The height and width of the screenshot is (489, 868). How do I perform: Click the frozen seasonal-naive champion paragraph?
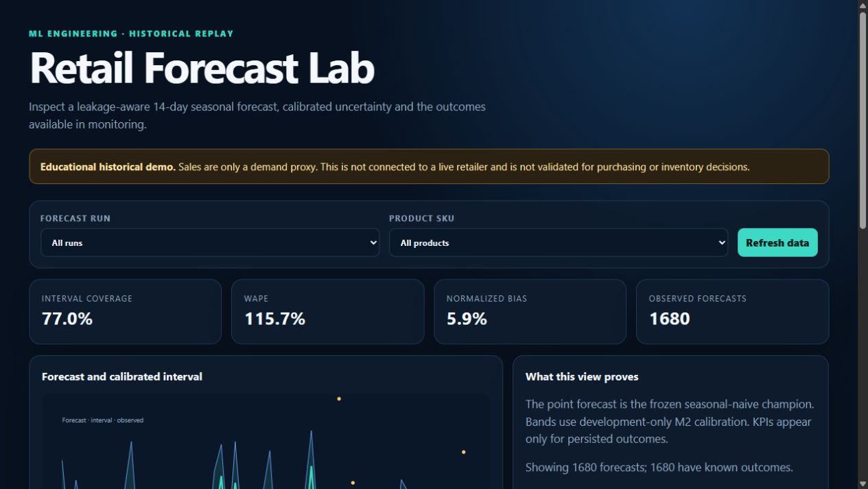pyautogui.click(x=669, y=421)
